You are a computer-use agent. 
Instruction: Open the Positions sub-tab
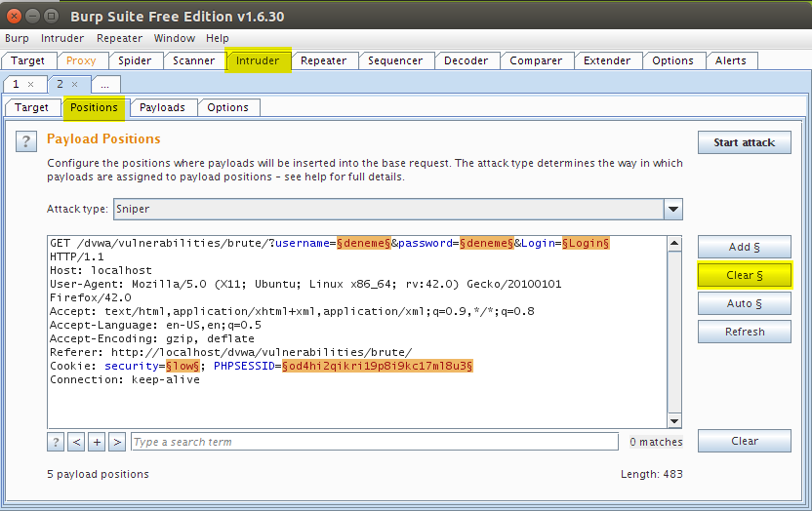coord(94,107)
